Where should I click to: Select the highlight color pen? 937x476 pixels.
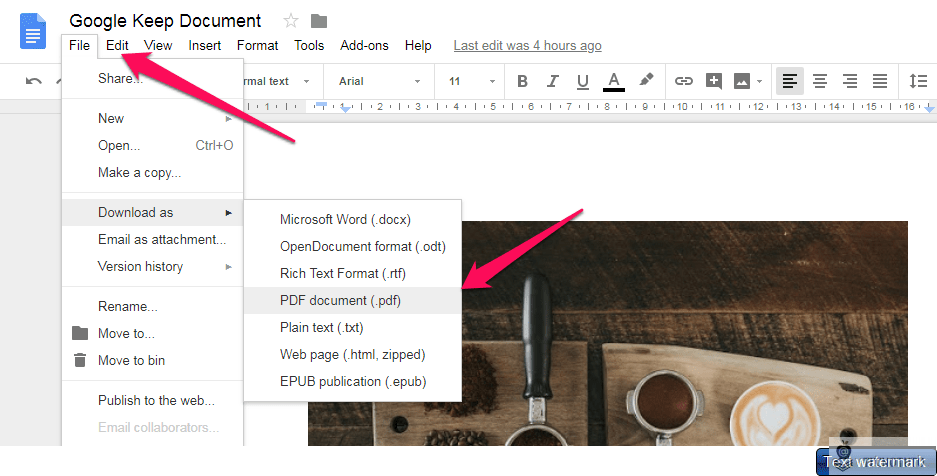coord(646,80)
